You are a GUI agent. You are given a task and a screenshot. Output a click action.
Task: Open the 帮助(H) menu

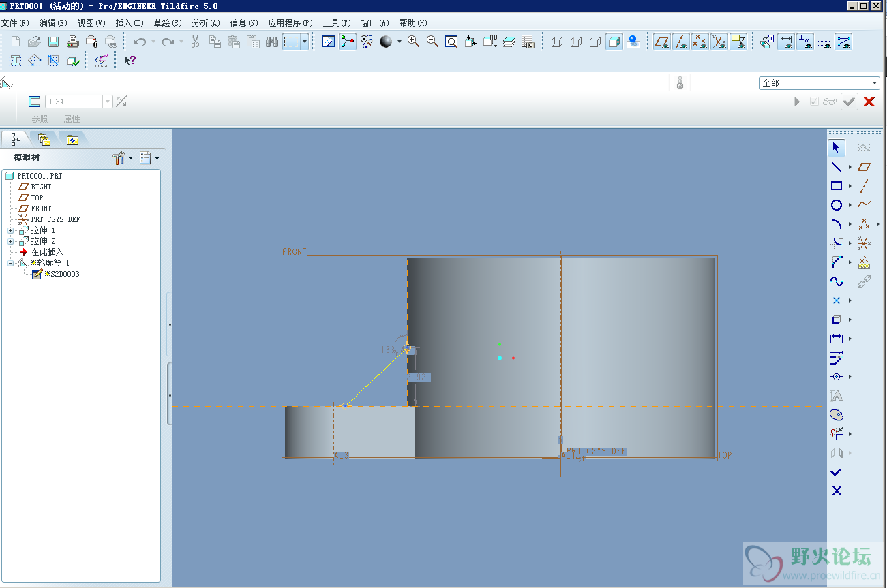click(413, 22)
